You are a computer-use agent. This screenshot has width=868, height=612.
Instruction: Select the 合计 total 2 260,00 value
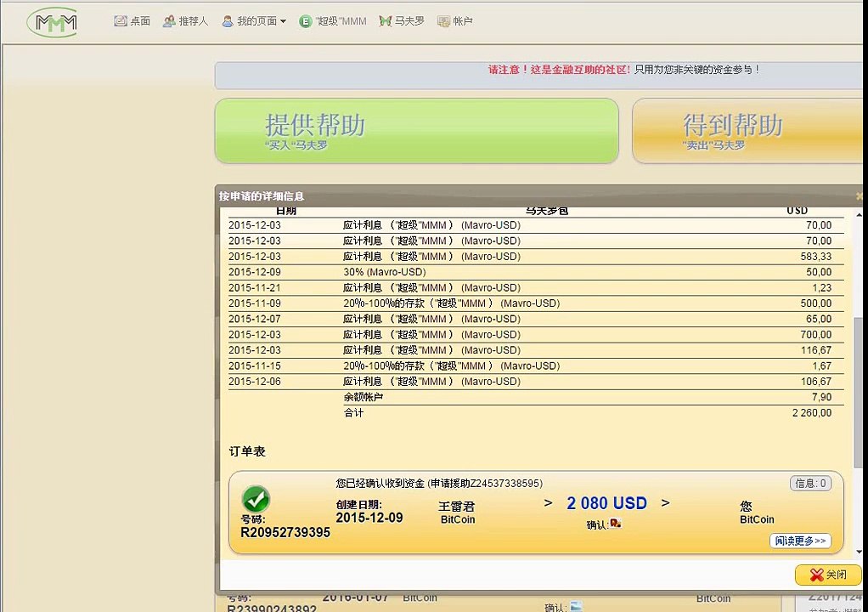(812, 412)
